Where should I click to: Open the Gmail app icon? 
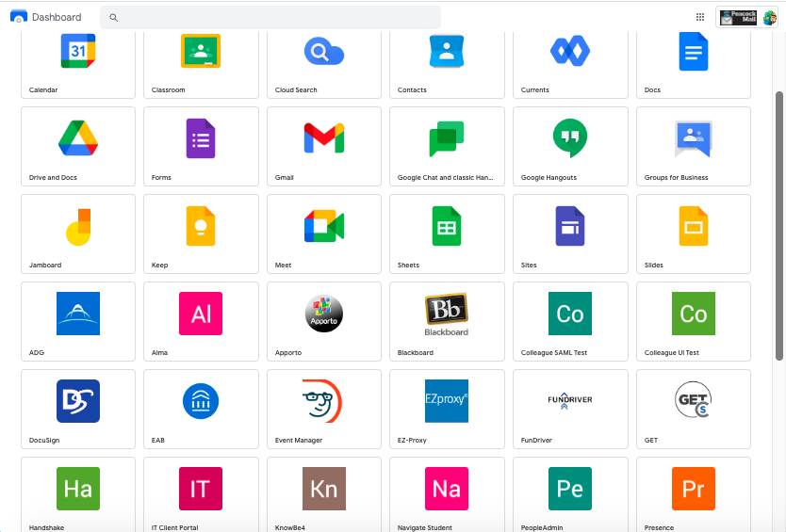click(x=324, y=138)
